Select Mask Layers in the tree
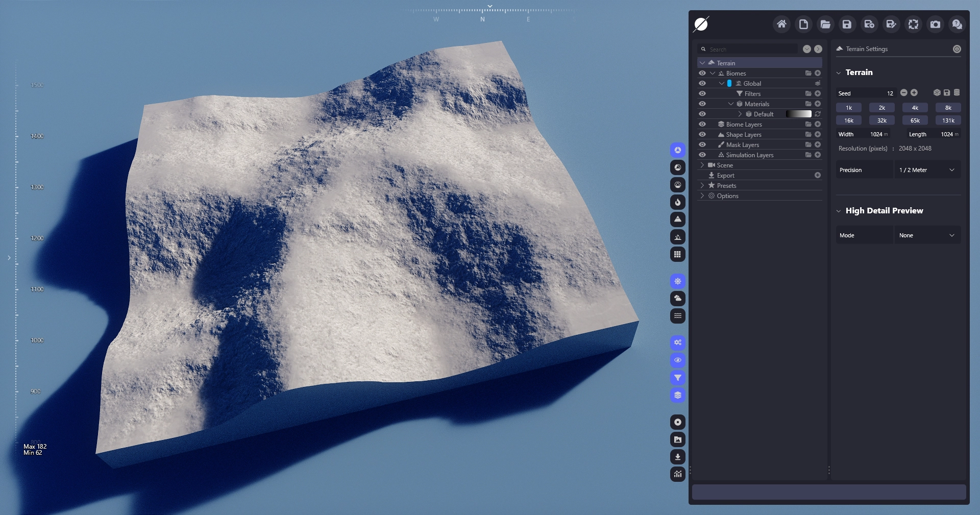980x515 pixels. 742,145
